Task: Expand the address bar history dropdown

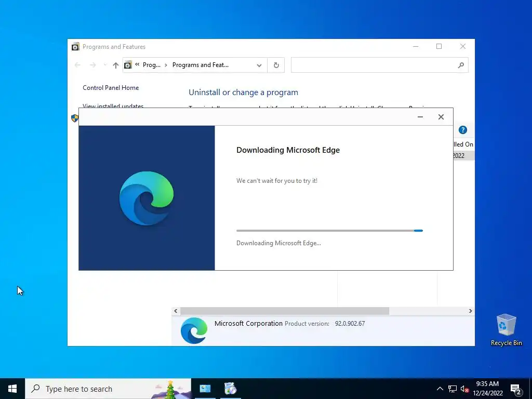Action: pyautogui.click(x=259, y=65)
